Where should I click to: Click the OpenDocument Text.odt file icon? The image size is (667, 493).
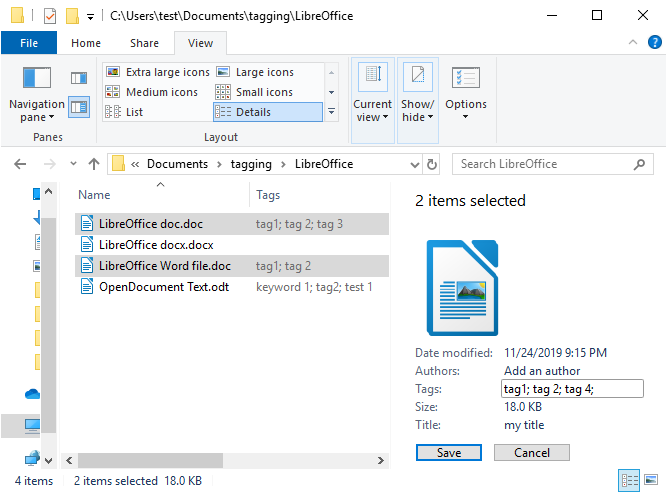87,286
